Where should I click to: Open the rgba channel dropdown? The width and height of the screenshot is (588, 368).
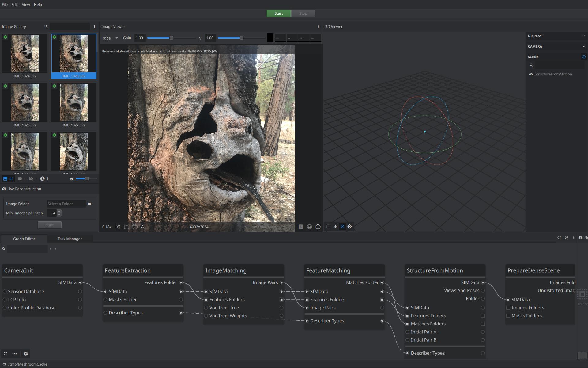pos(110,38)
